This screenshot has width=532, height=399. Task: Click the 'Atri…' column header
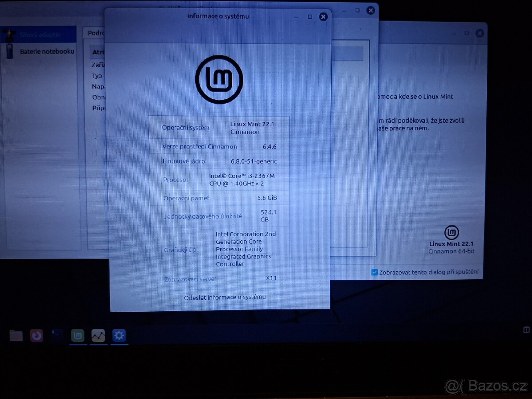point(98,52)
